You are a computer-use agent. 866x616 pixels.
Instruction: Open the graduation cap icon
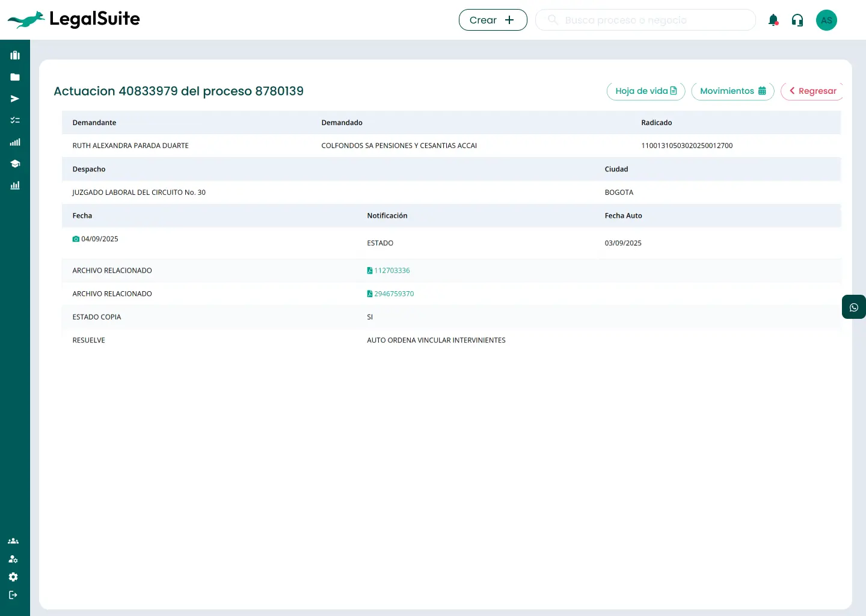15,164
